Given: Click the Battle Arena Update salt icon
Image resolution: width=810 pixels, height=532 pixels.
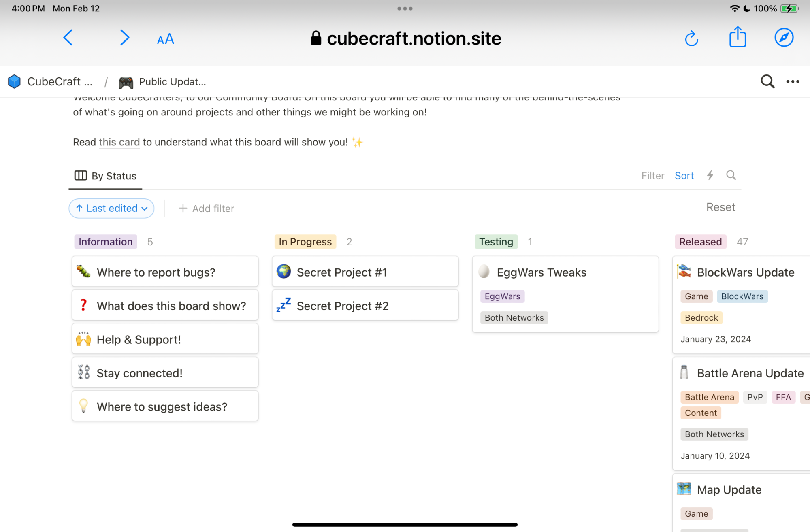Looking at the screenshot, I should (684, 372).
